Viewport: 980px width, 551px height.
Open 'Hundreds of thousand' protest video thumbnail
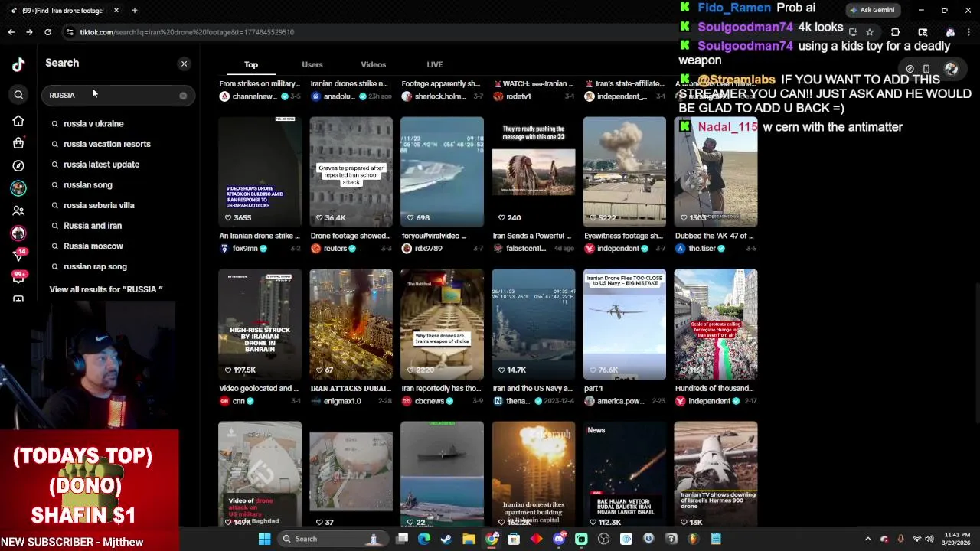[716, 324]
